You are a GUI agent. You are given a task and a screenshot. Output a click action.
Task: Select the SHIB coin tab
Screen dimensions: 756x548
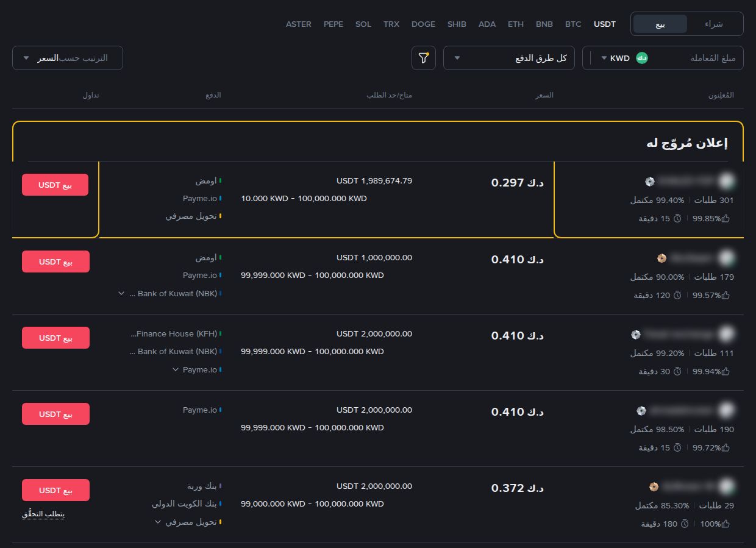click(x=457, y=24)
